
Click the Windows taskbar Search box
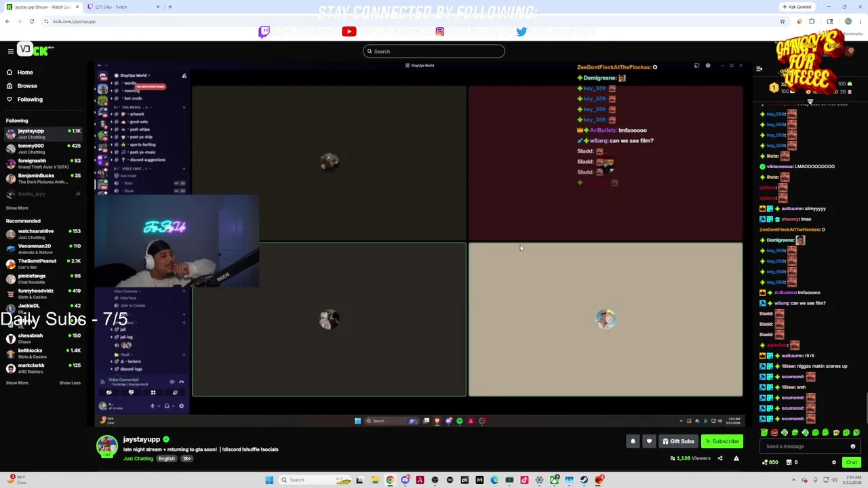pos(315,480)
